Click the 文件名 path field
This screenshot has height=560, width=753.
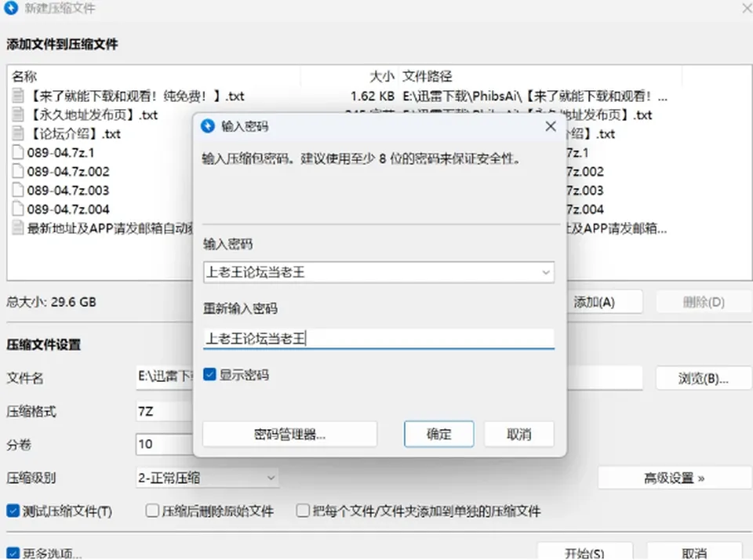coord(165,376)
